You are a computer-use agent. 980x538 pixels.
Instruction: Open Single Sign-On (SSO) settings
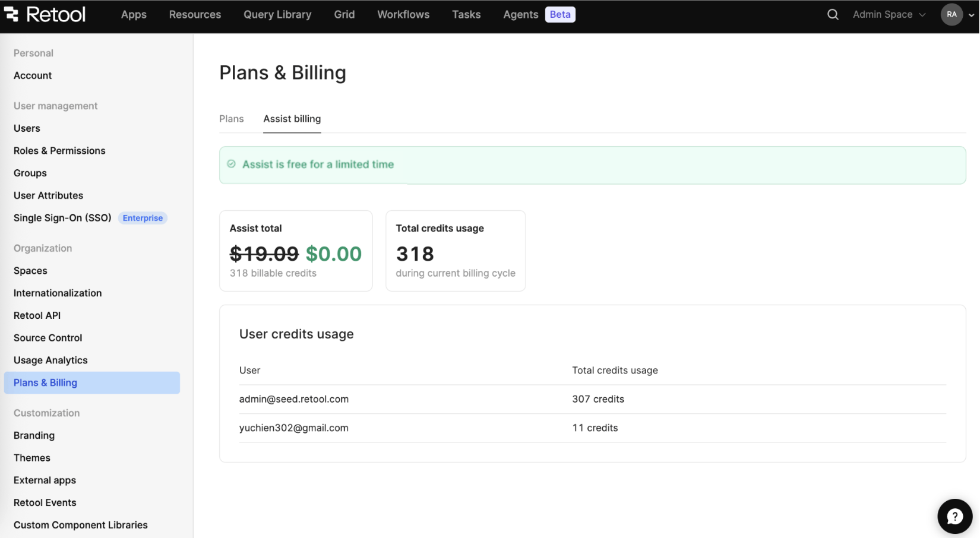(x=62, y=218)
